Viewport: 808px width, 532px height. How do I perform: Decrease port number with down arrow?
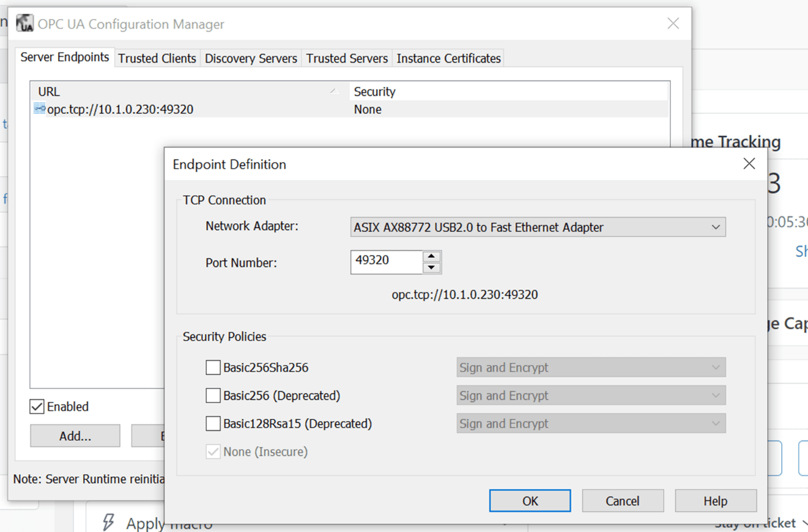[432, 267]
